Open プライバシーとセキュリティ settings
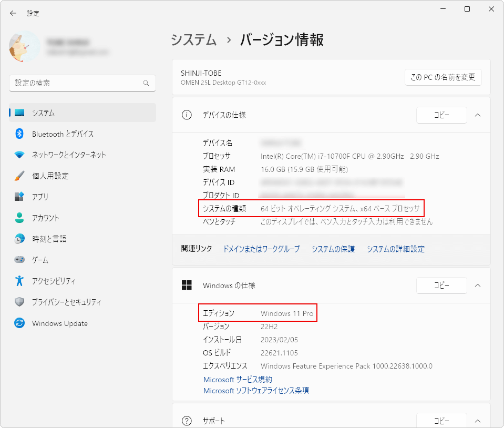 [83, 302]
